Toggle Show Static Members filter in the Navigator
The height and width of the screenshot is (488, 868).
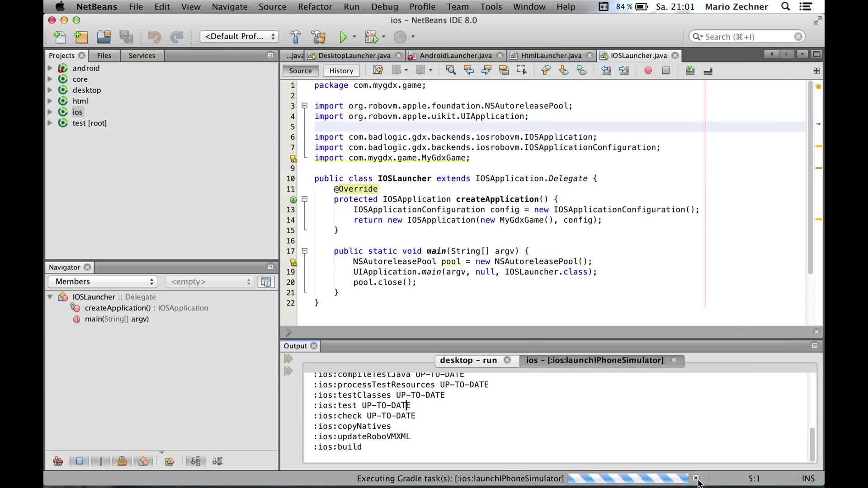pyautogui.click(x=101, y=461)
